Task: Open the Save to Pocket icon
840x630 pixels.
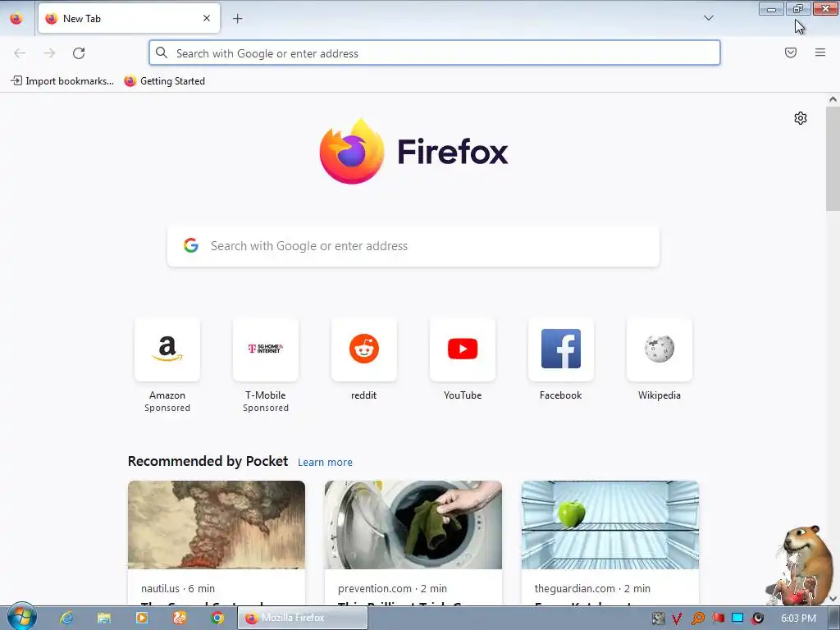Action: click(x=791, y=52)
